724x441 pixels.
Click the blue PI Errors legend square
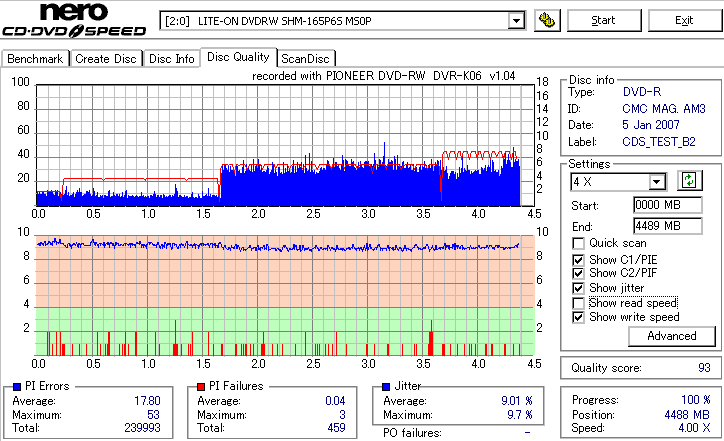point(17,387)
